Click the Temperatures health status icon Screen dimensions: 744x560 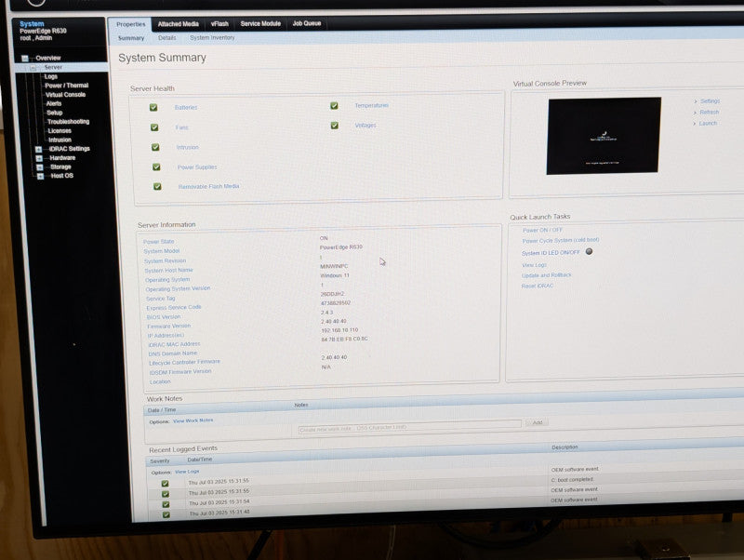point(334,106)
